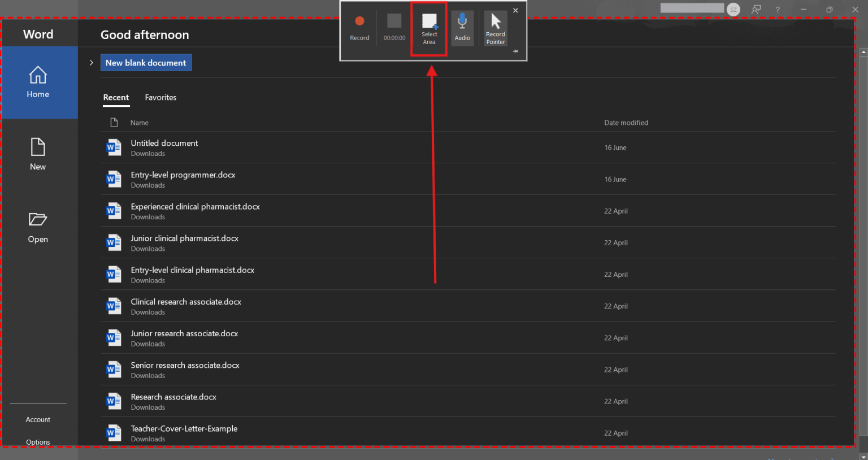Open Entry-level programmer.docx from Recent files
The width and height of the screenshot is (868, 460).
(183, 175)
